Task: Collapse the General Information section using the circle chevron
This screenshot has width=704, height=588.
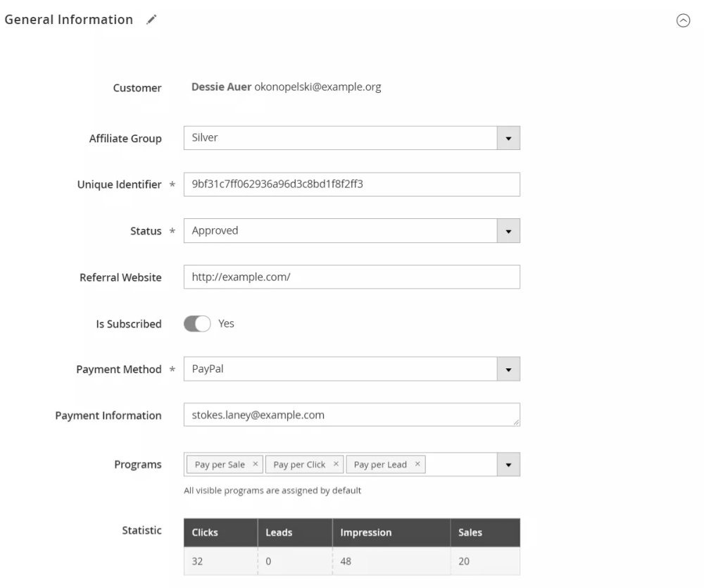Action: (683, 21)
